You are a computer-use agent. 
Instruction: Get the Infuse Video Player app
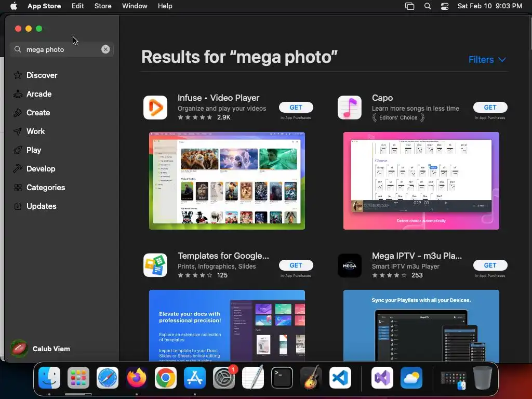[x=296, y=107]
